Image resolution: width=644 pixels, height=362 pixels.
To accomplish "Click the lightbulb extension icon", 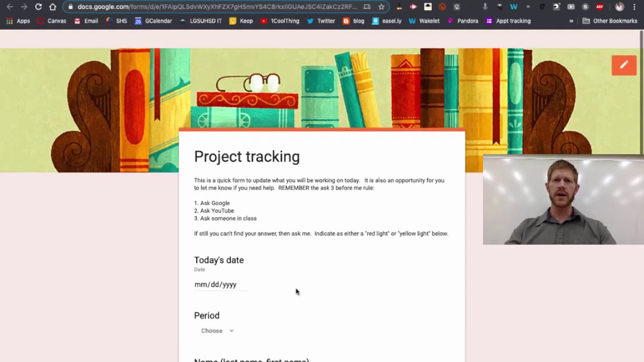I will [457, 7].
